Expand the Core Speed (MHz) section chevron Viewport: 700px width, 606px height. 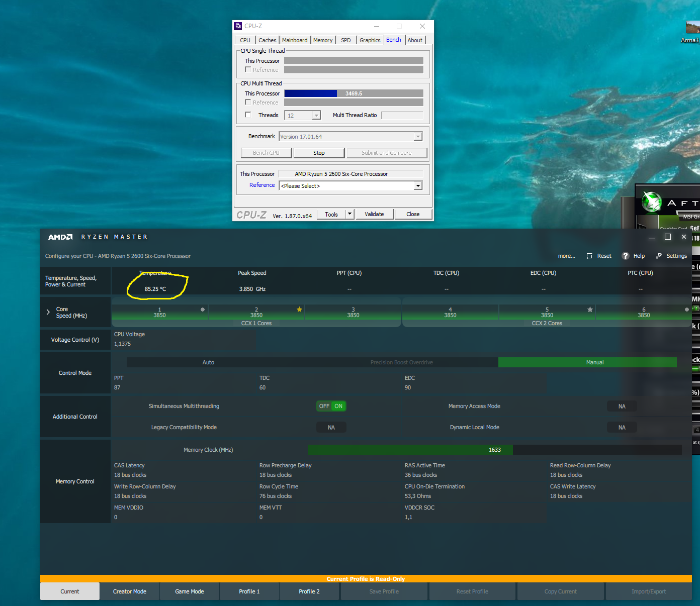48,312
